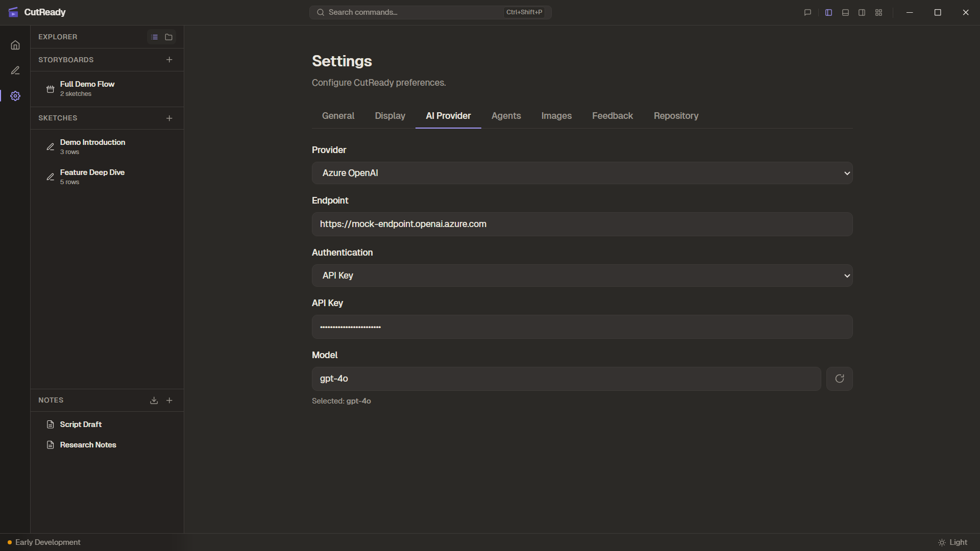Open the grid layout view in title bar
This screenshot has height=551, width=980.
878,12
